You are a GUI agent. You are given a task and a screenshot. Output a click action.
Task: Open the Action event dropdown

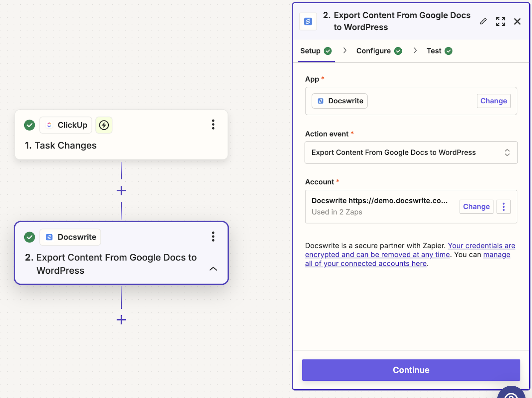(x=411, y=152)
